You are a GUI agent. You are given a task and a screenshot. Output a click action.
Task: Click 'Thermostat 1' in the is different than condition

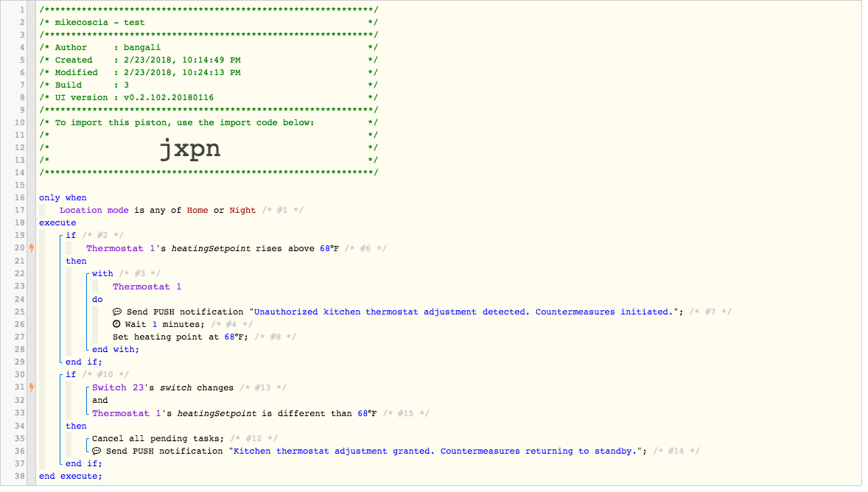pyautogui.click(x=127, y=413)
